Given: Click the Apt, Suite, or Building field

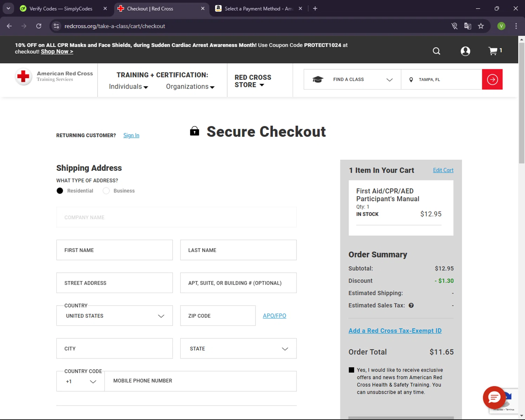Looking at the screenshot, I should pyautogui.click(x=238, y=283).
